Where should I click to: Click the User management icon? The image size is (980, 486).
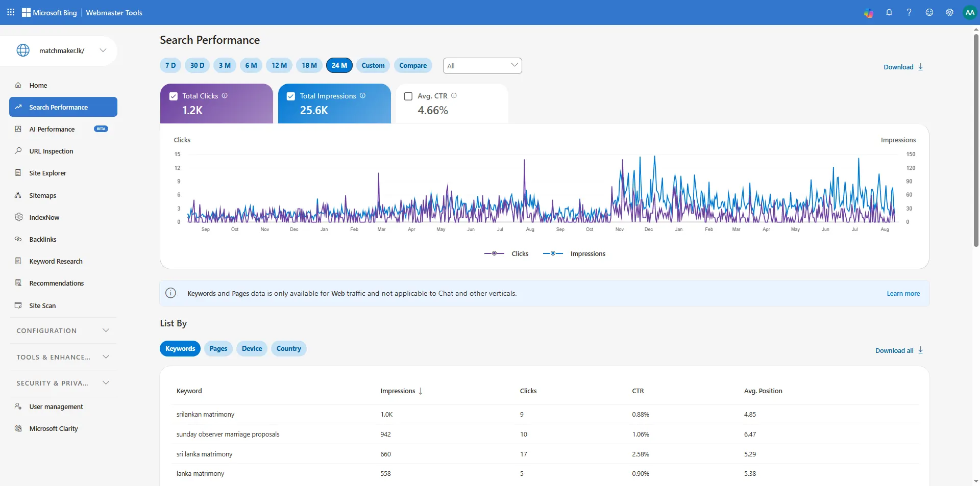[x=18, y=406]
